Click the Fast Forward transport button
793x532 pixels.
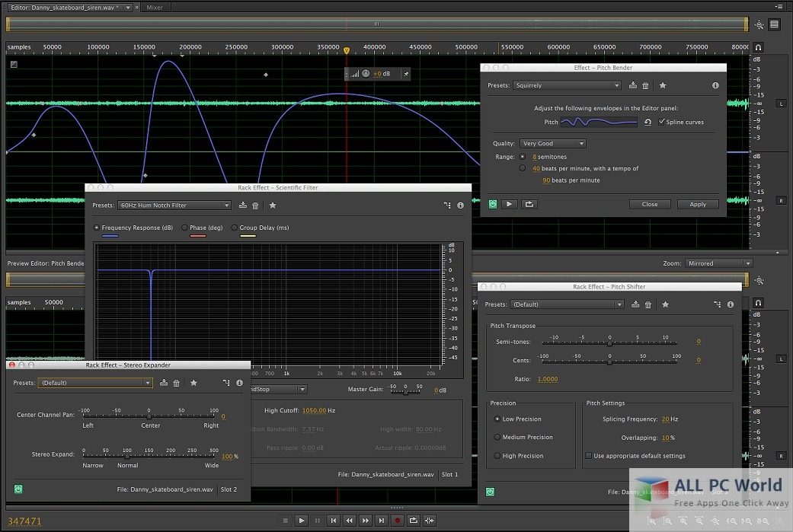pyautogui.click(x=365, y=521)
